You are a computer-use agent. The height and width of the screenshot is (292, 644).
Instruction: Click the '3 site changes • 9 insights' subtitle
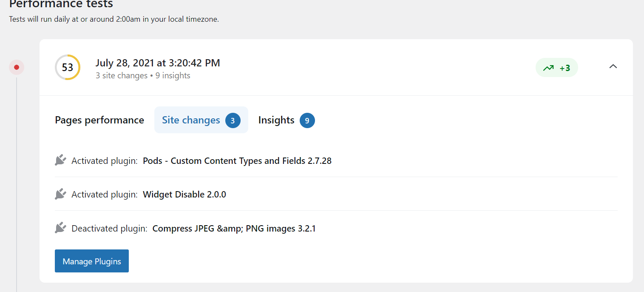(x=143, y=76)
